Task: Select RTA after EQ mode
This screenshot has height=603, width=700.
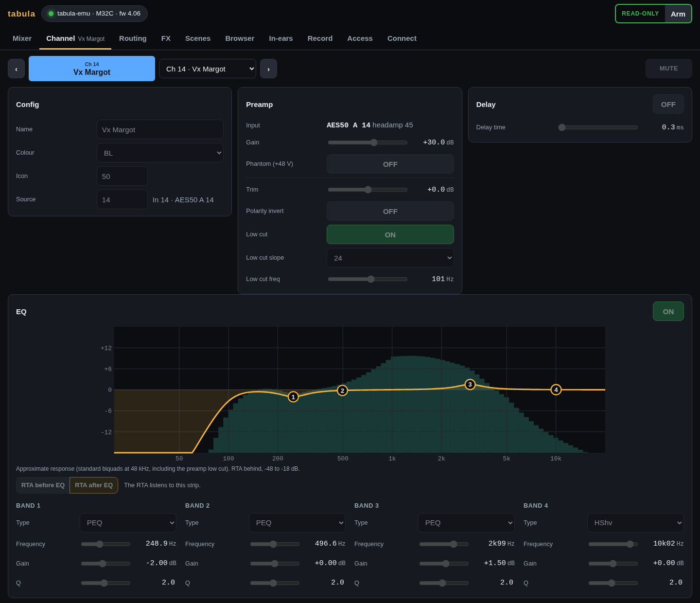Action: pyautogui.click(x=94, y=485)
